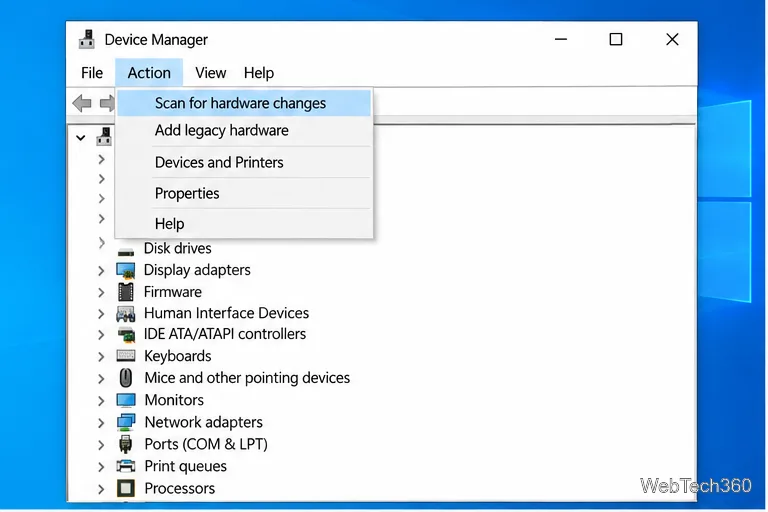The width and height of the screenshot is (768, 512).
Task: Click the Forward arrow toolbar icon
Action: point(107,103)
